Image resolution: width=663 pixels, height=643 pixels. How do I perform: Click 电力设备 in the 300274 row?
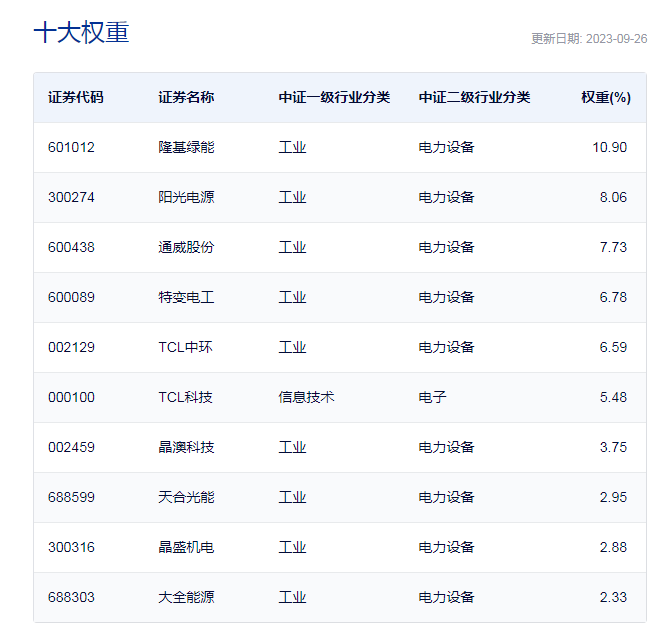[x=446, y=197]
